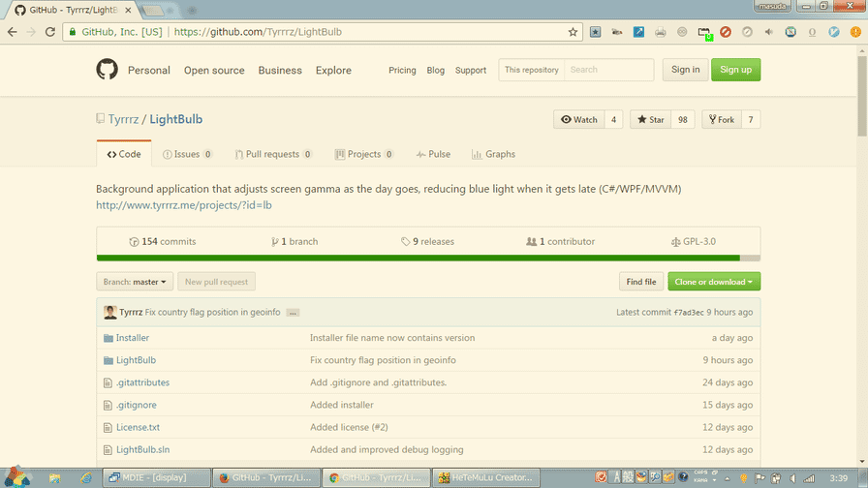The width and height of the screenshot is (868, 488).
Task: Open the Pricing link
Action: tap(402, 71)
